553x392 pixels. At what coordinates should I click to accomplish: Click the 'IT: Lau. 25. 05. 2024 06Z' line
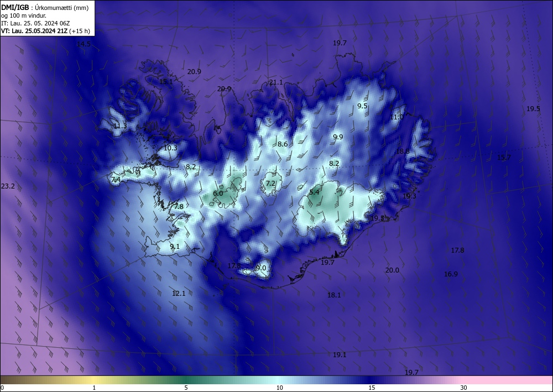tap(35, 23)
